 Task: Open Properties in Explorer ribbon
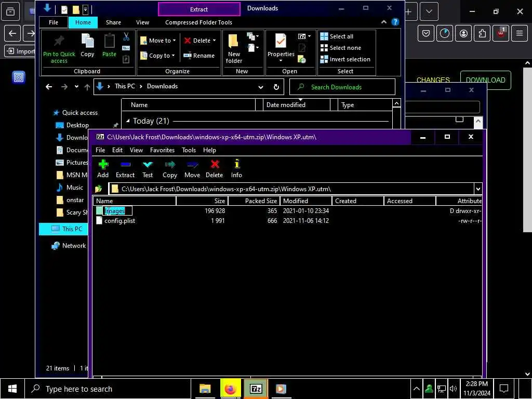[281, 48]
